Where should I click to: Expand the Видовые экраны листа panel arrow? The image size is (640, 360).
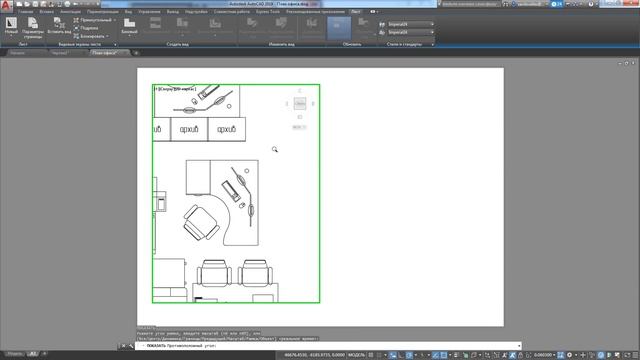click(x=115, y=44)
